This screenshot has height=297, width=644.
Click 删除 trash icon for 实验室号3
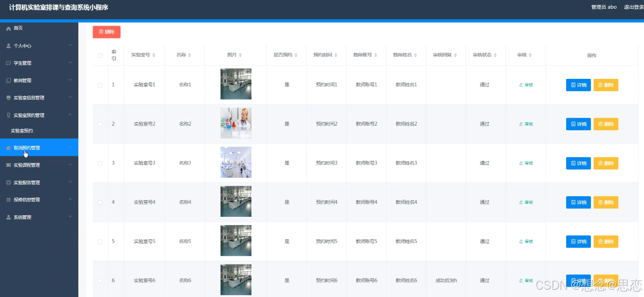600,163
